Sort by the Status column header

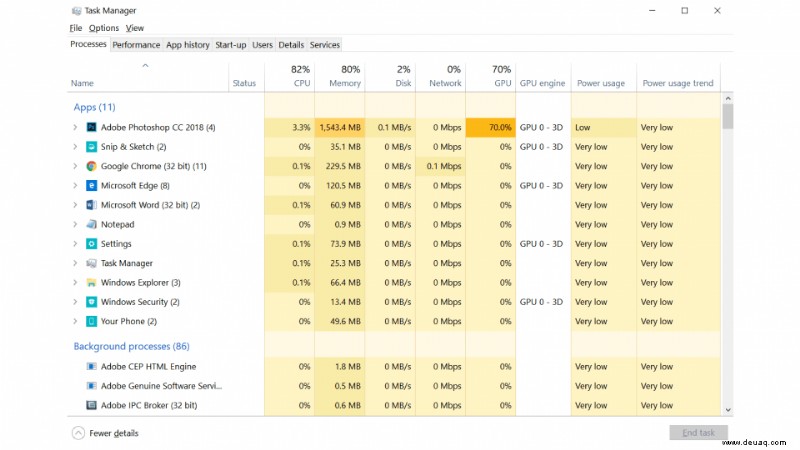(x=246, y=78)
